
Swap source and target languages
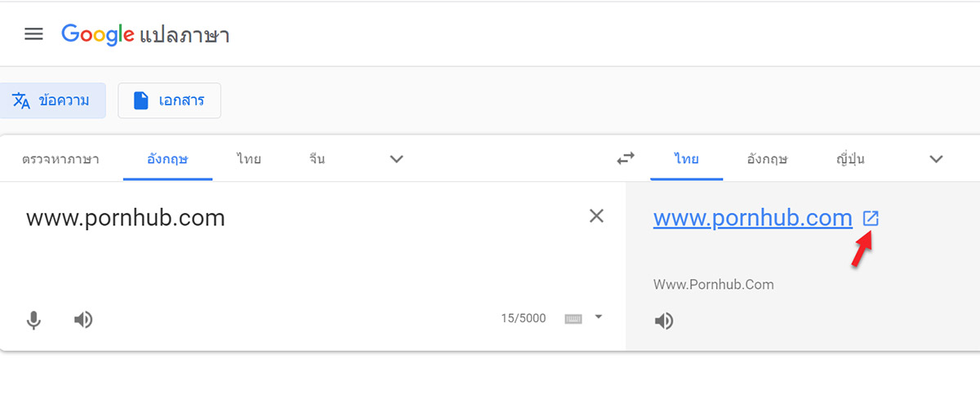pos(626,158)
